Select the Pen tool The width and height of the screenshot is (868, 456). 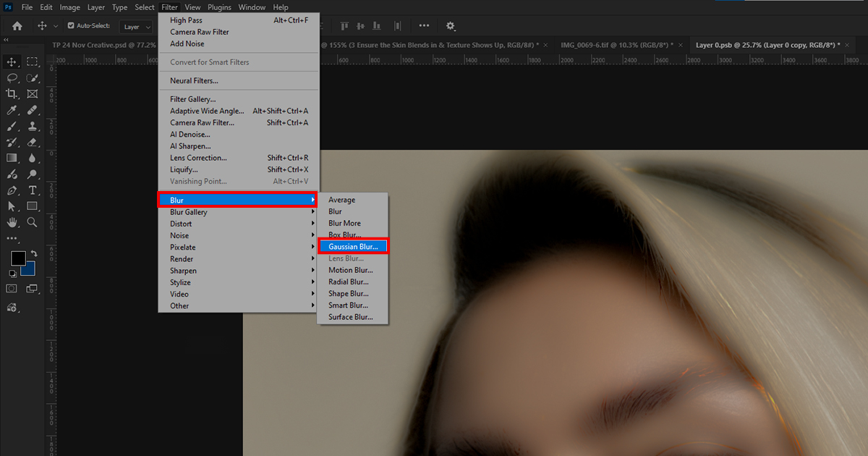(x=12, y=190)
